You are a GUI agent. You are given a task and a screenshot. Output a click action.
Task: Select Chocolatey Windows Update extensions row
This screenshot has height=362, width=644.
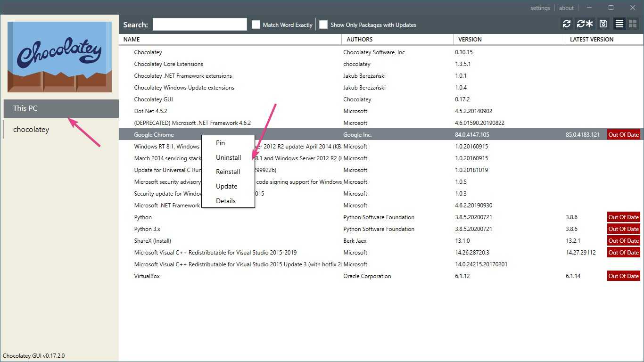point(381,88)
